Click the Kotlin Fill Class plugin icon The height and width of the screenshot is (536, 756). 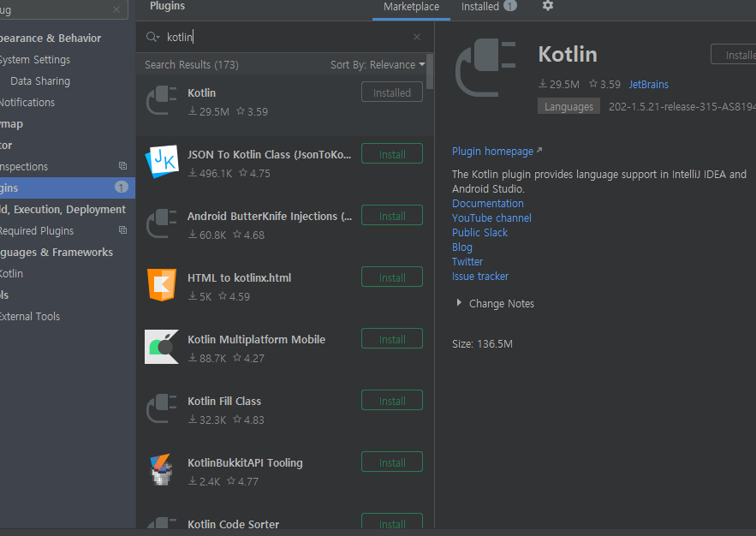pos(162,408)
